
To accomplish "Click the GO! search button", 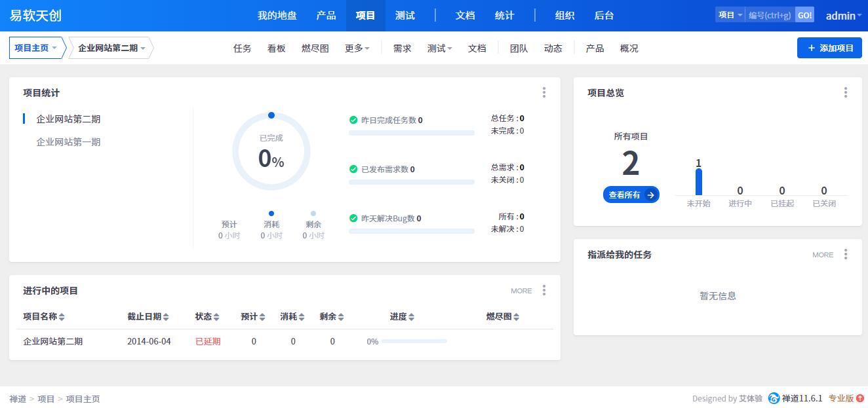I will coord(804,15).
